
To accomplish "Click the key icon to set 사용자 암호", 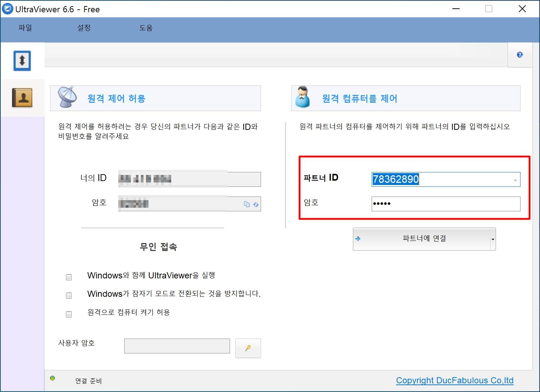I will pyautogui.click(x=248, y=348).
